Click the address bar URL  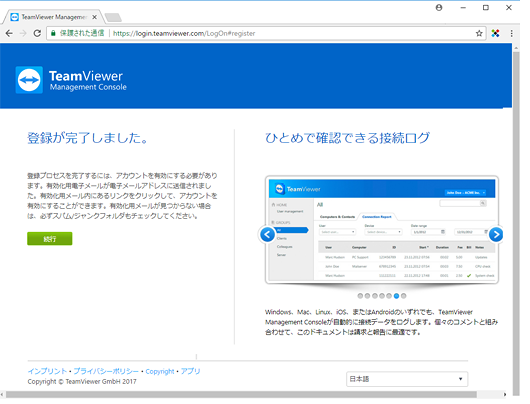(x=184, y=33)
